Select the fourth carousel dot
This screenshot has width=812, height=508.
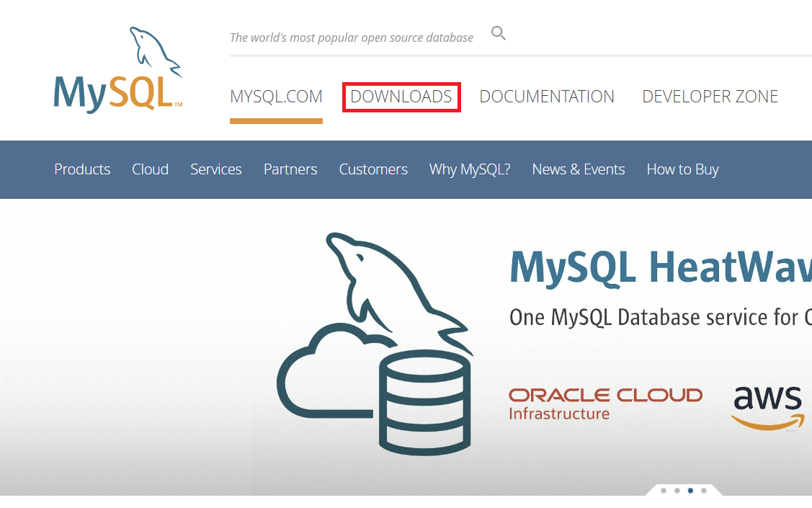[x=704, y=491]
